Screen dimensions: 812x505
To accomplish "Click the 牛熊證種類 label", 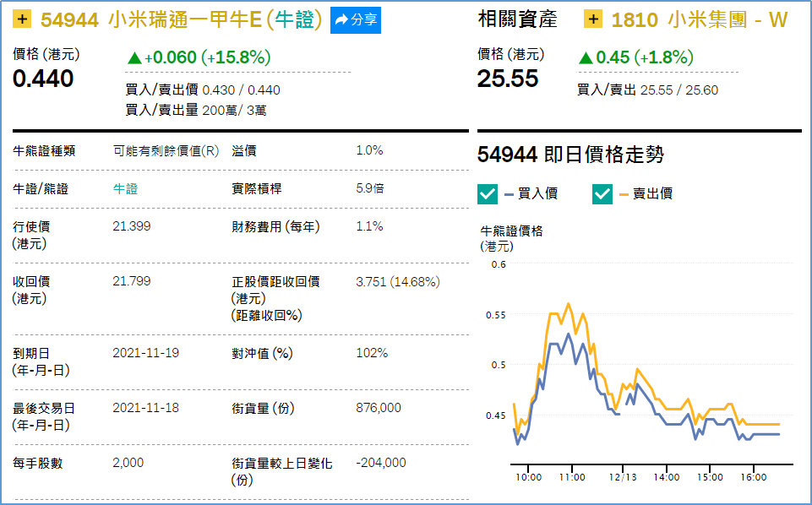I will click(44, 151).
